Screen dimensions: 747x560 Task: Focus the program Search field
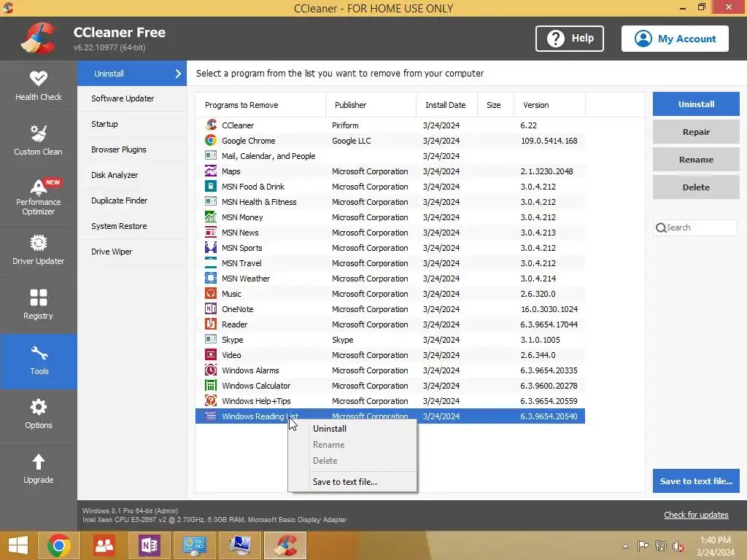695,227
